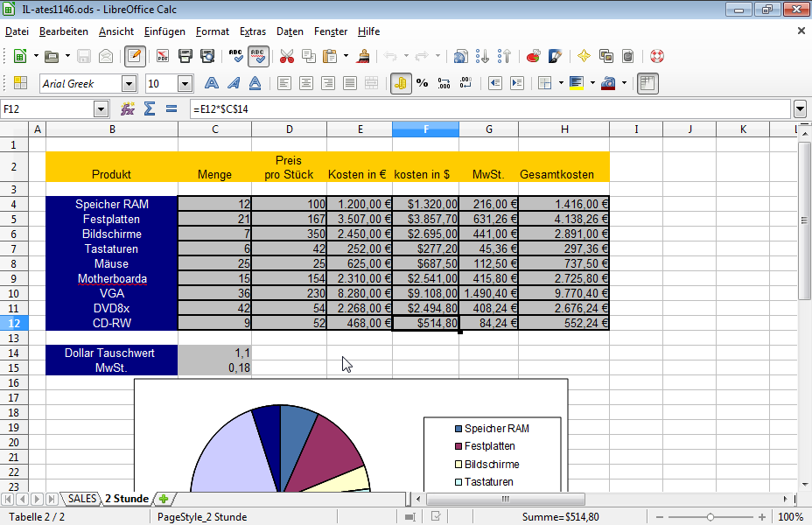This screenshot has width=812, height=525.
Task: Align cell text left
Action: pos(283,83)
